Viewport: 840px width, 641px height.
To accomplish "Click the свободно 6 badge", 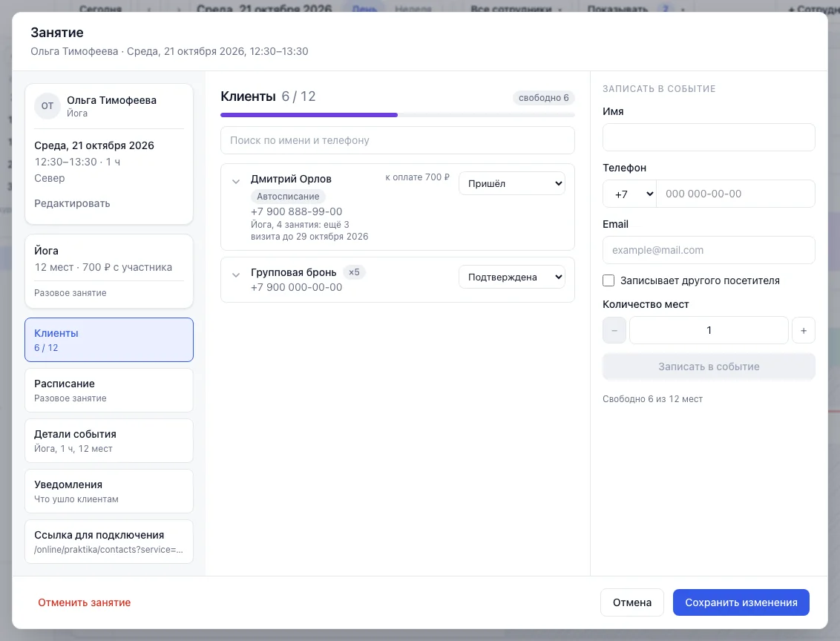I will 544,97.
